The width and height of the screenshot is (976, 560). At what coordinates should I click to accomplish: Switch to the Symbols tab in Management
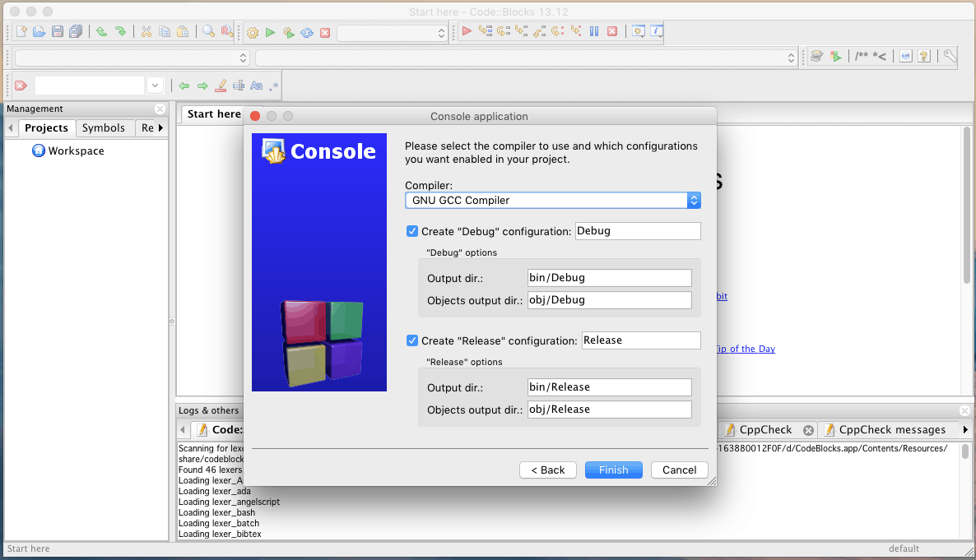(x=105, y=127)
